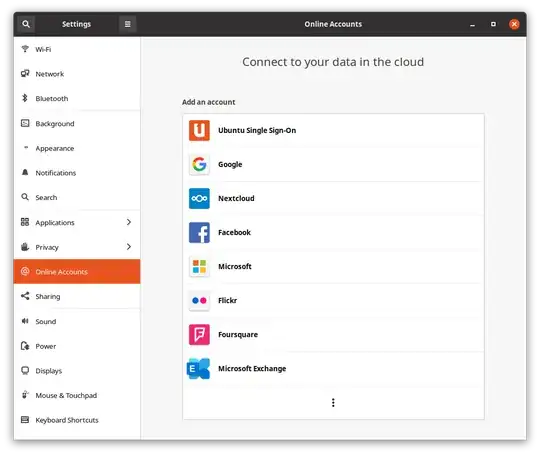Click the Microsoft four-square logo

tap(199, 267)
